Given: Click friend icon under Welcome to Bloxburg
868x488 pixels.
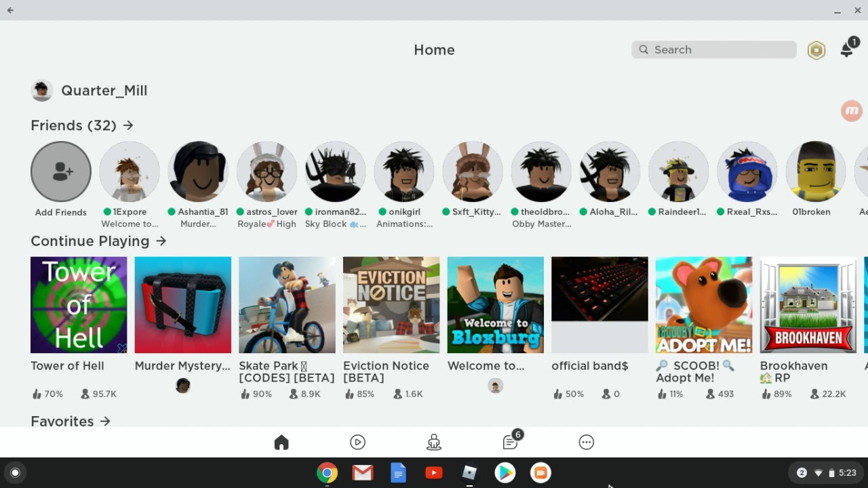Looking at the screenshot, I should tap(496, 386).
